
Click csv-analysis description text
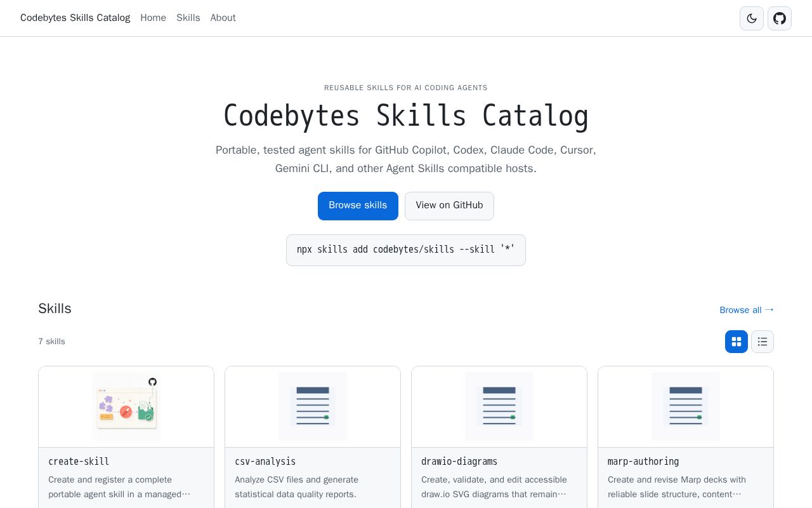(296, 487)
